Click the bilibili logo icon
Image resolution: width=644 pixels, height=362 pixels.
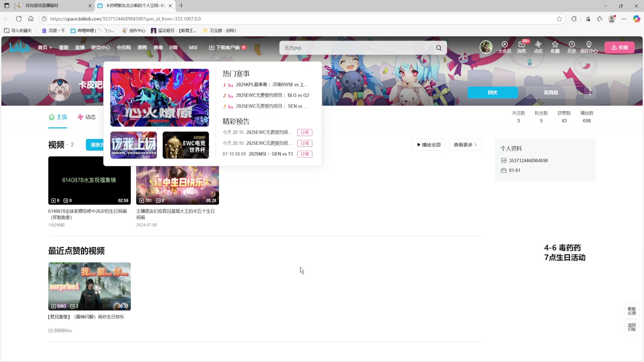tap(20, 48)
